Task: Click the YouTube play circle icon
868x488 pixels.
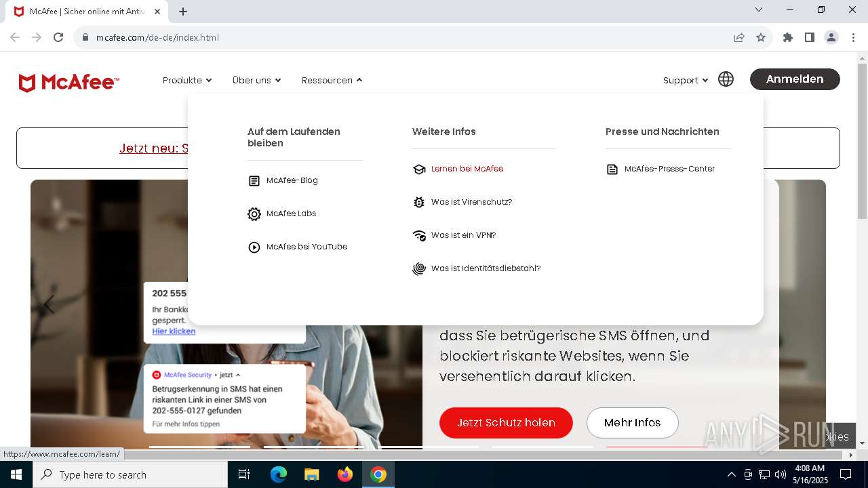Action: point(254,247)
